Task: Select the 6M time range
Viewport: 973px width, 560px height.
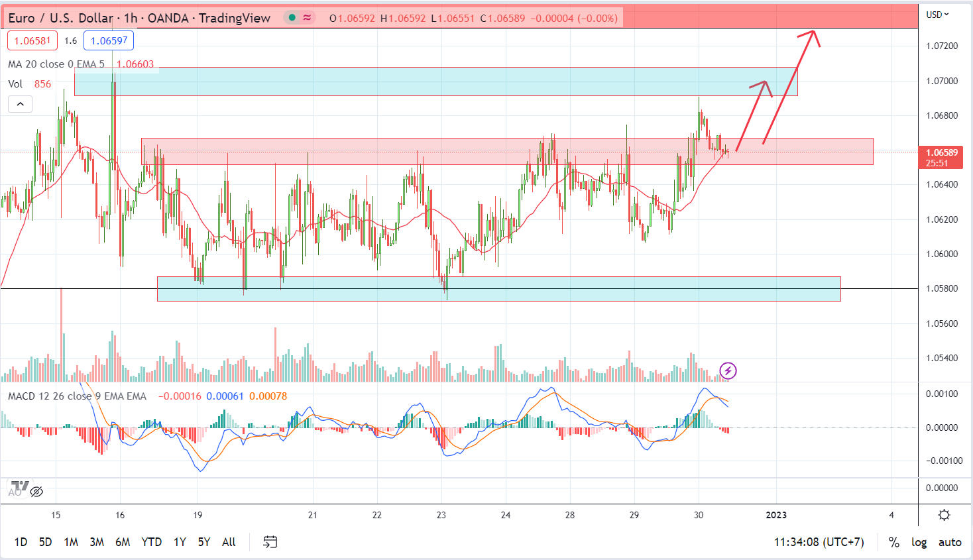Action: [123, 542]
